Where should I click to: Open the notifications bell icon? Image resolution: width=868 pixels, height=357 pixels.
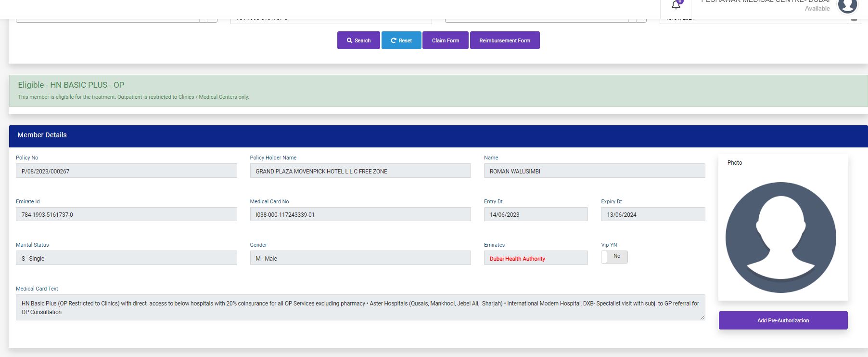(x=676, y=5)
